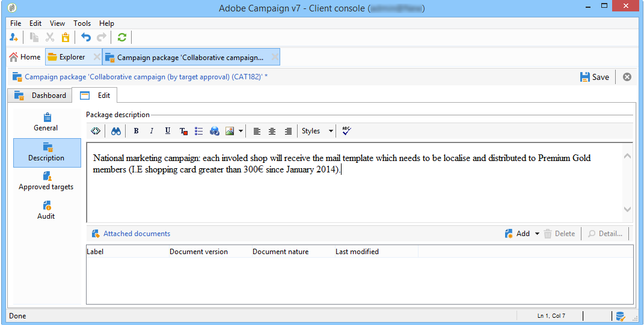Select the Description section

47,153
